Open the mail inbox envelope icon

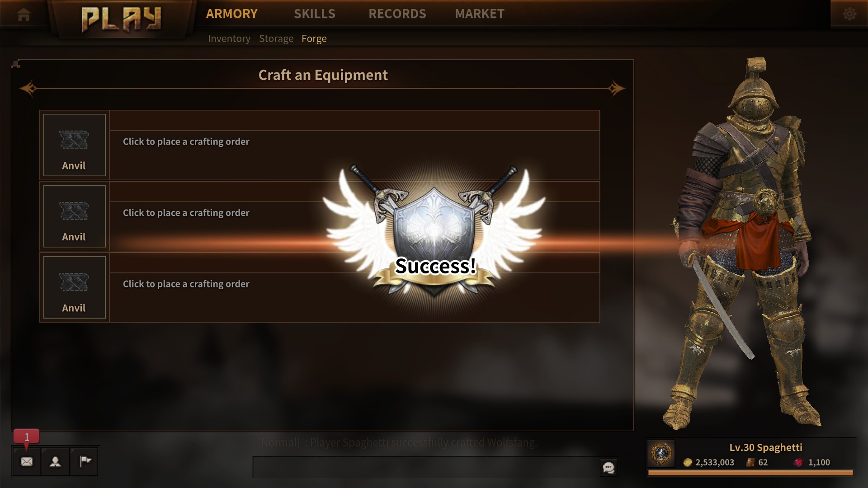tap(27, 461)
